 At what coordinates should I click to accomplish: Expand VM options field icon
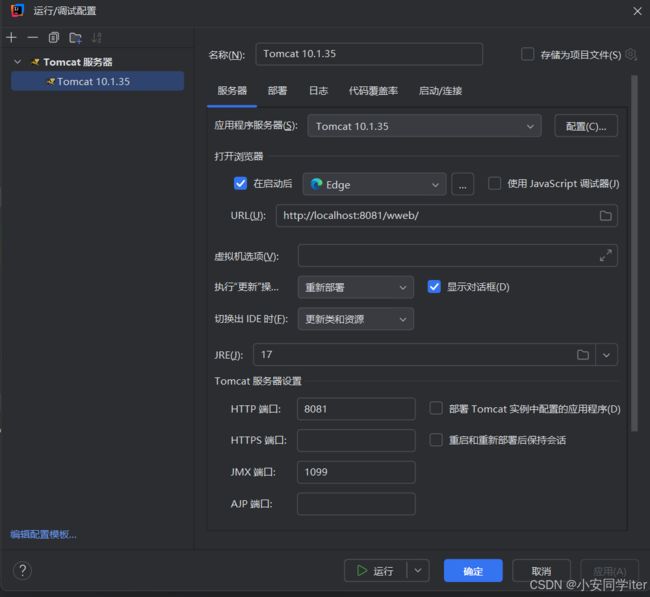click(606, 255)
